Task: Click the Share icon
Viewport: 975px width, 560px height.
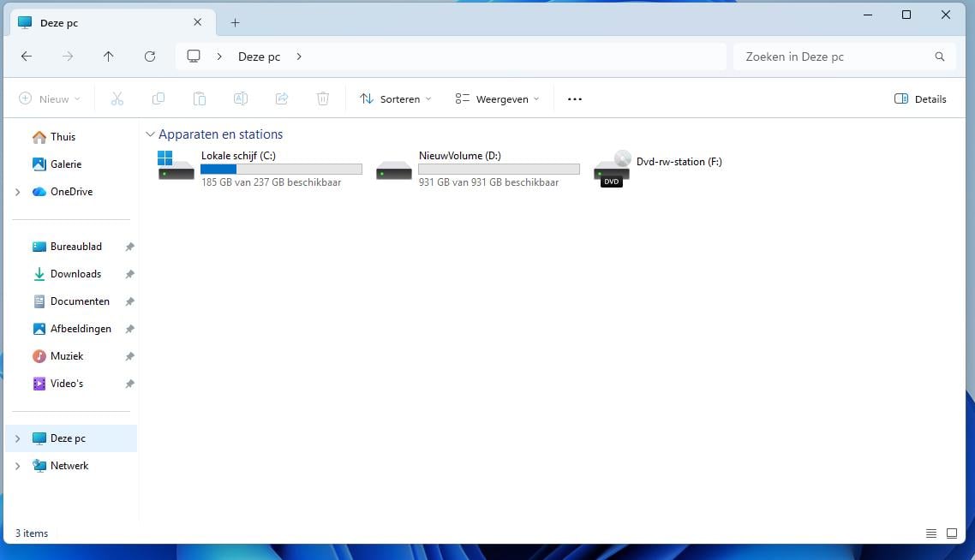Action: tap(282, 98)
